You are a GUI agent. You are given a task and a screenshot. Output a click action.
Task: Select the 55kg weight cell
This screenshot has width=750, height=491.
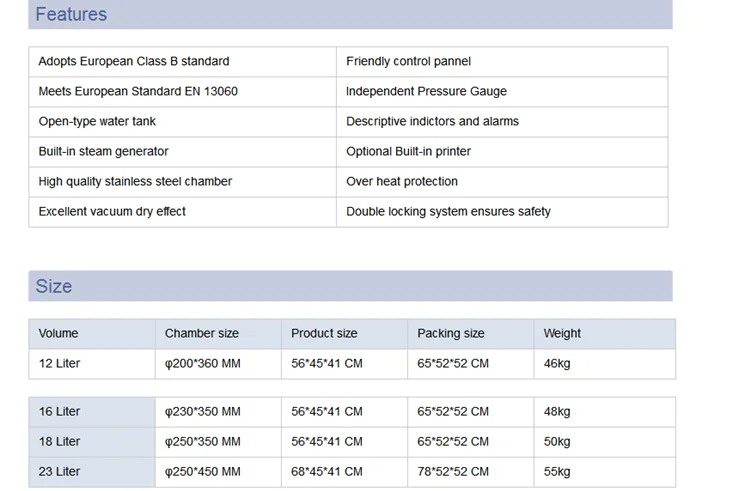coord(557,472)
